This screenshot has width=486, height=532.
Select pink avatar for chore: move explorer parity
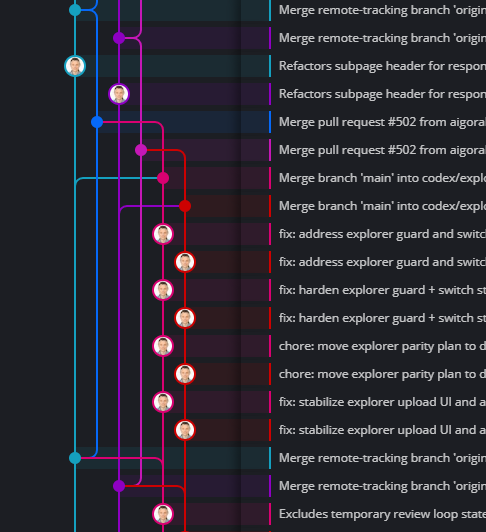163,346
